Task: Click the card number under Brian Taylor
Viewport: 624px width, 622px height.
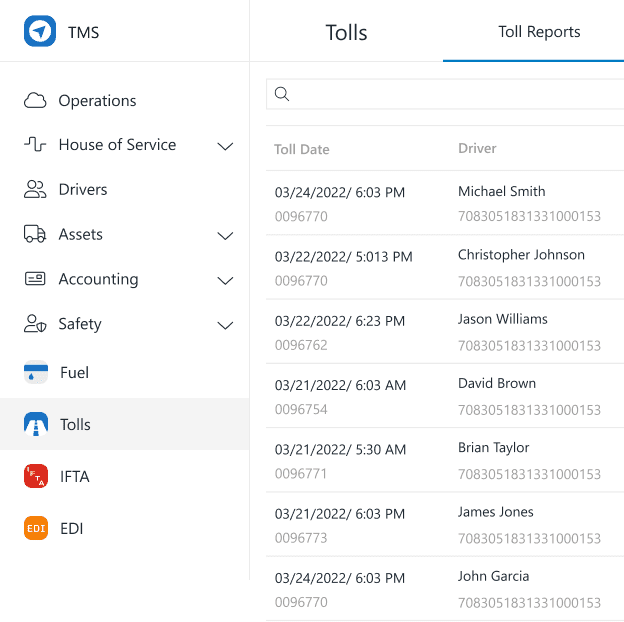Action: [x=529, y=474]
